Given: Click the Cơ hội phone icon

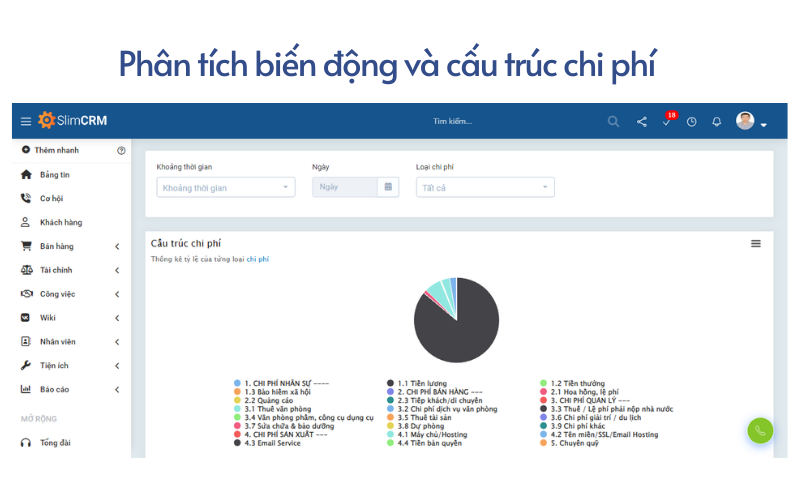Looking at the screenshot, I should (x=26, y=198).
